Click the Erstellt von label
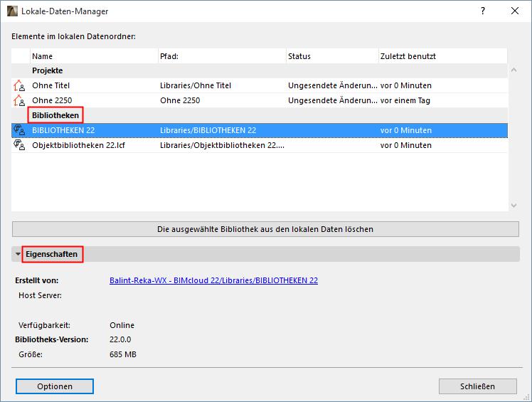The image size is (532, 402). click(37, 280)
